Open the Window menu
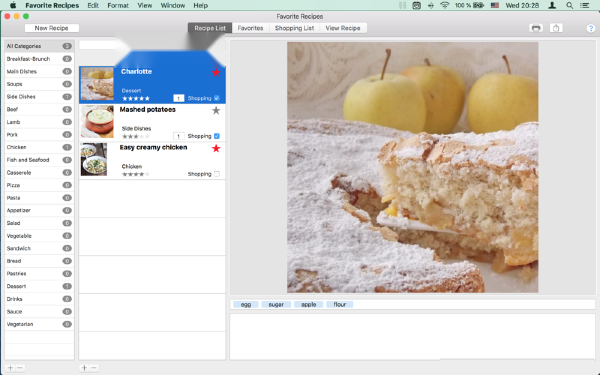Viewport: 600px width, 375px height. 173,5
